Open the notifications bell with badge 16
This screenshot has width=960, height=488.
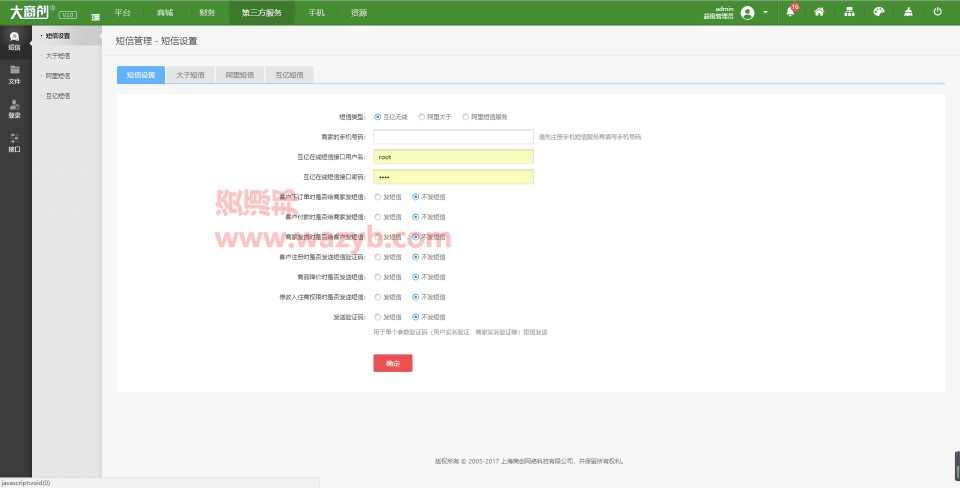790,12
